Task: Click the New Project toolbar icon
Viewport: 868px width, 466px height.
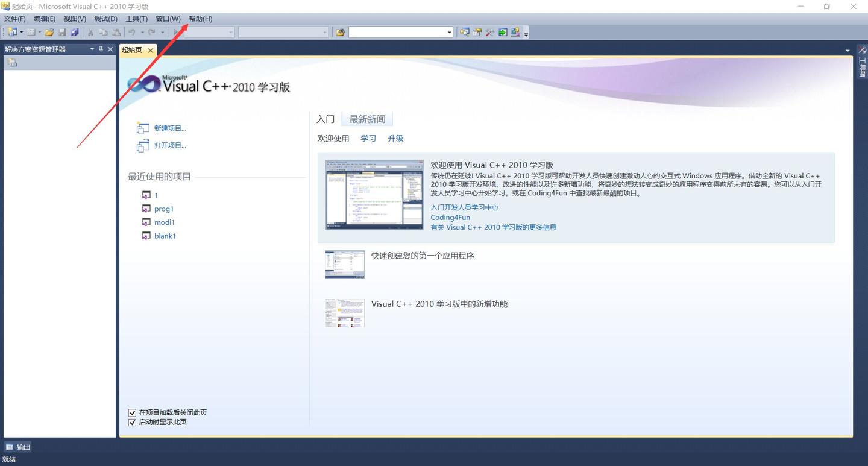Action: [12, 32]
